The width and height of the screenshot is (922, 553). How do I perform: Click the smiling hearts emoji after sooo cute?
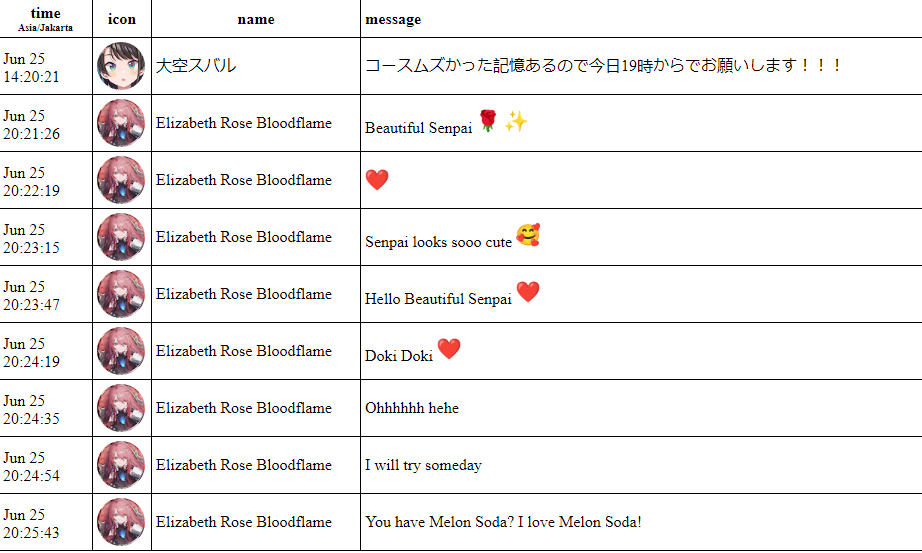[x=528, y=237]
